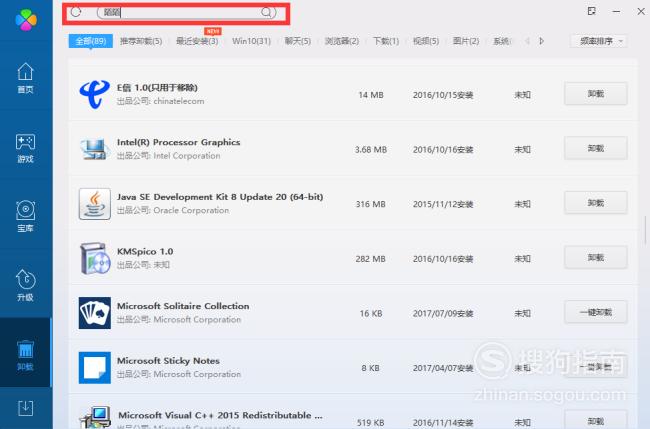
Task: Uninstall E信 1.0
Action: [x=596, y=94]
